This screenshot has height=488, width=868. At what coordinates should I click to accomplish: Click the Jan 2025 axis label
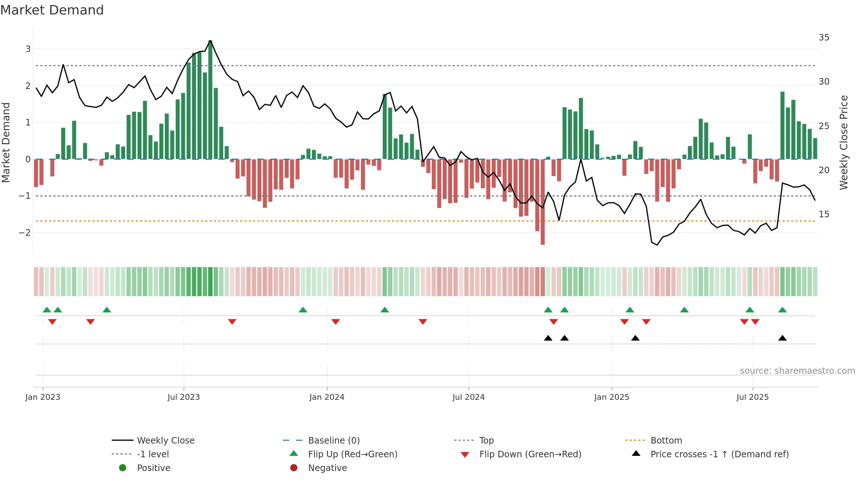(x=612, y=397)
